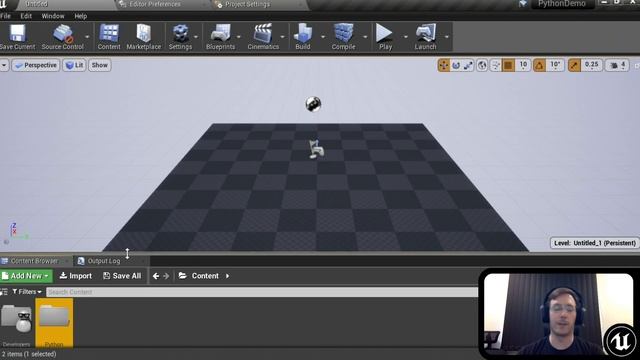Open the Marketplace icon
This screenshot has height=360, width=640.
click(x=144, y=37)
